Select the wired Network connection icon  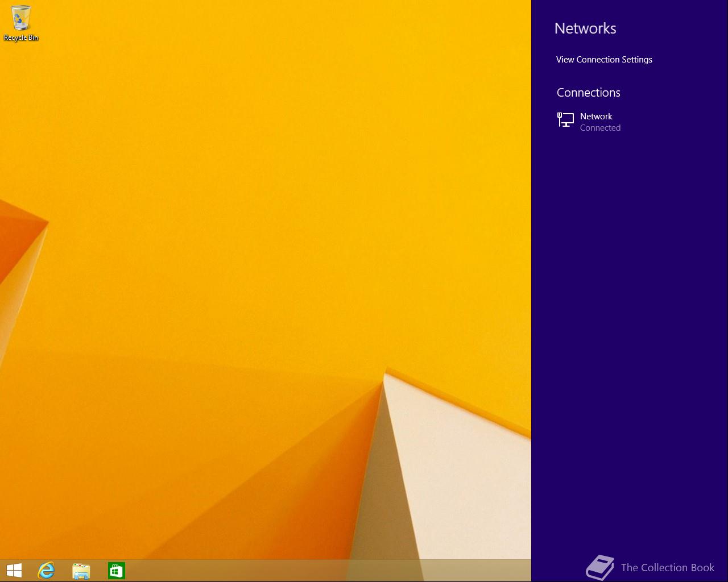tap(565, 119)
